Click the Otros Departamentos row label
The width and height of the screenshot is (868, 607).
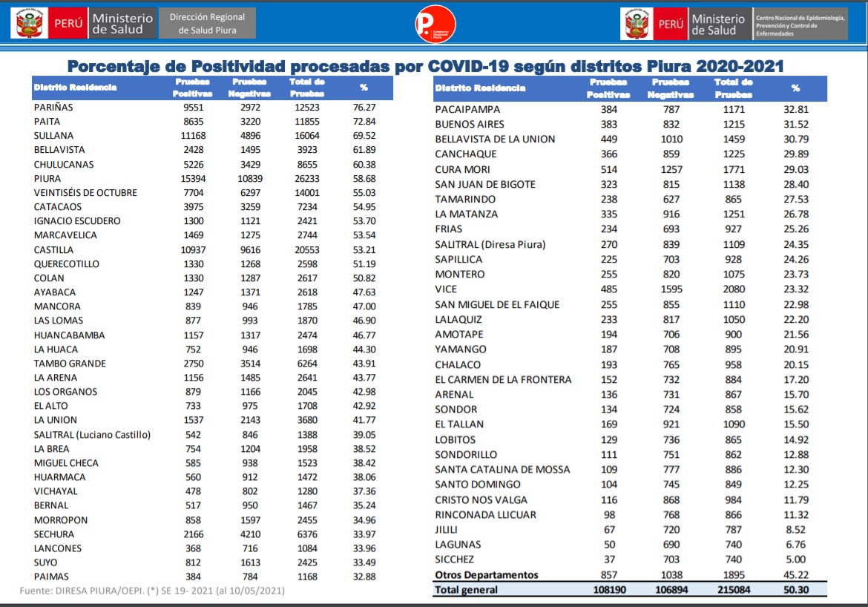[x=487, y=575]
